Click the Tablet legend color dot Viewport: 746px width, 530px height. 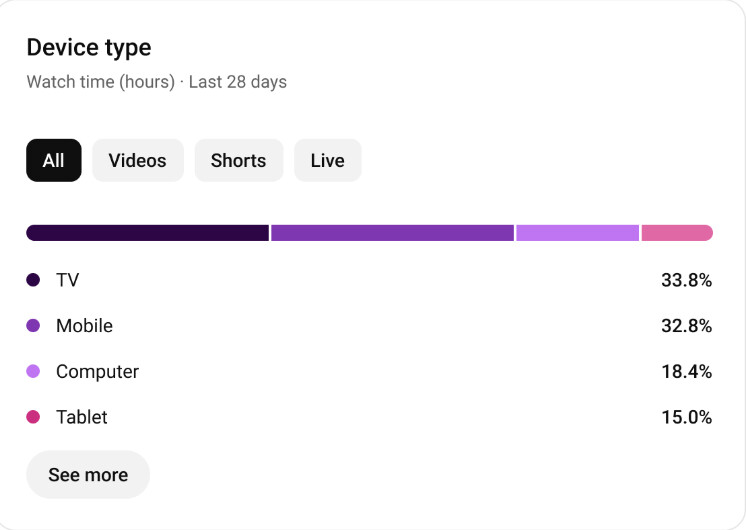pyautogui.click(x=33, y=417)
